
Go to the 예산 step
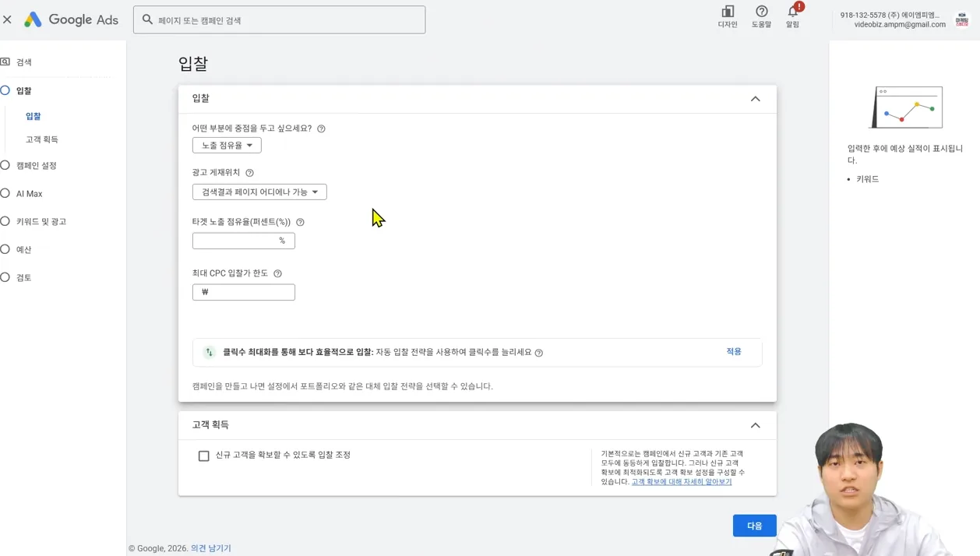point(24,250)
